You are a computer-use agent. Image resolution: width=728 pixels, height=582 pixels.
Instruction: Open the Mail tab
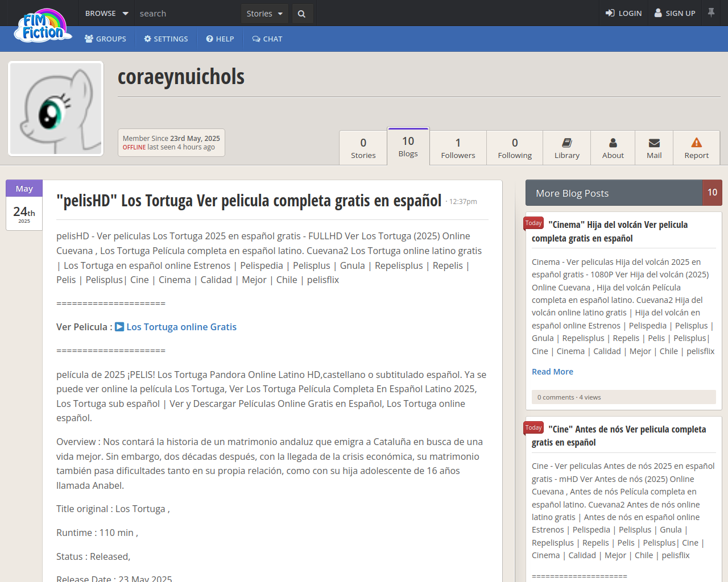tap(654, 148)
